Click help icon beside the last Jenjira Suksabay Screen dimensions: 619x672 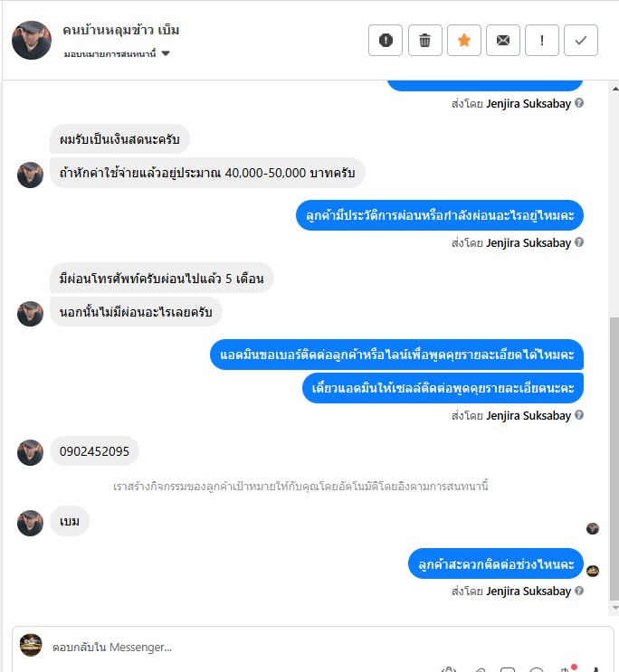(x=579, y=591)
